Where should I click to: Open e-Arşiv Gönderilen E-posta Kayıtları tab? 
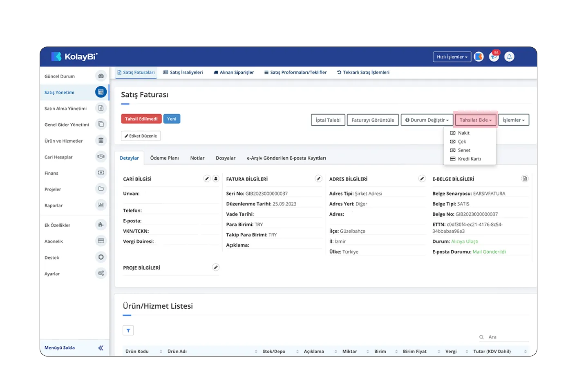[x=286, y=158]
